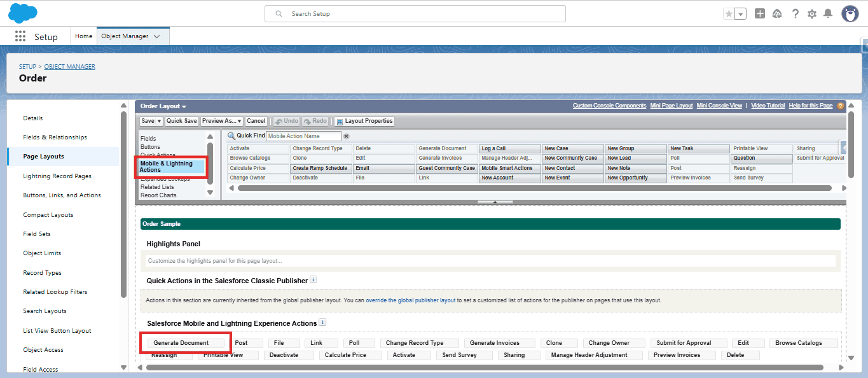Click the left sidebar vertical scrollbar thumb
This screenshot has height=378, width=868.
coord(123,204)
